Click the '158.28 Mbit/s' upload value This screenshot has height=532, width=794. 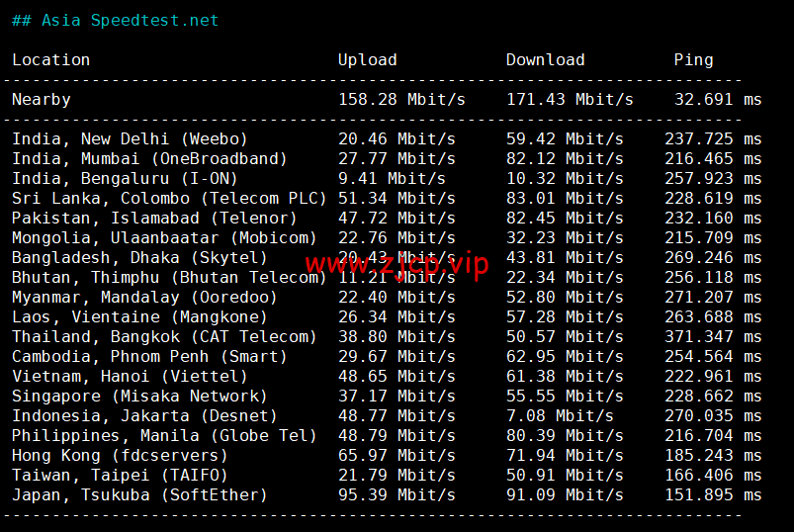pos(401,99)
